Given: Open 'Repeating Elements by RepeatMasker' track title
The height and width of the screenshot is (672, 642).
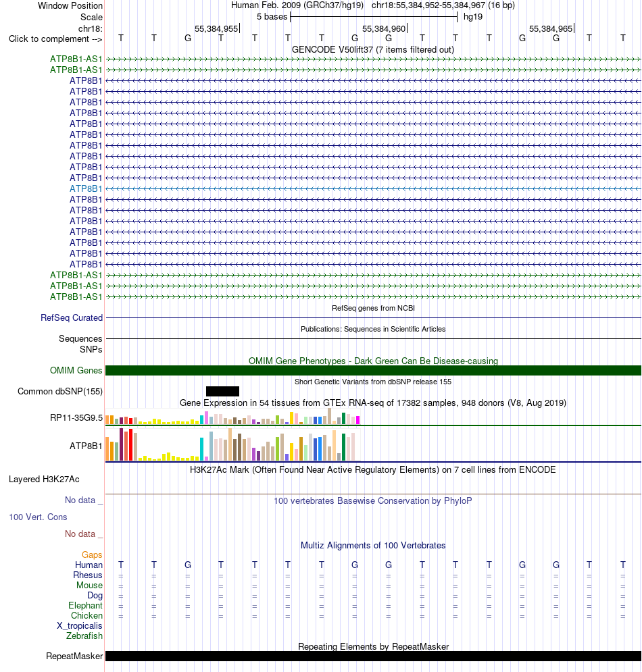Looking at the screenshot, I should click(373, 647).
